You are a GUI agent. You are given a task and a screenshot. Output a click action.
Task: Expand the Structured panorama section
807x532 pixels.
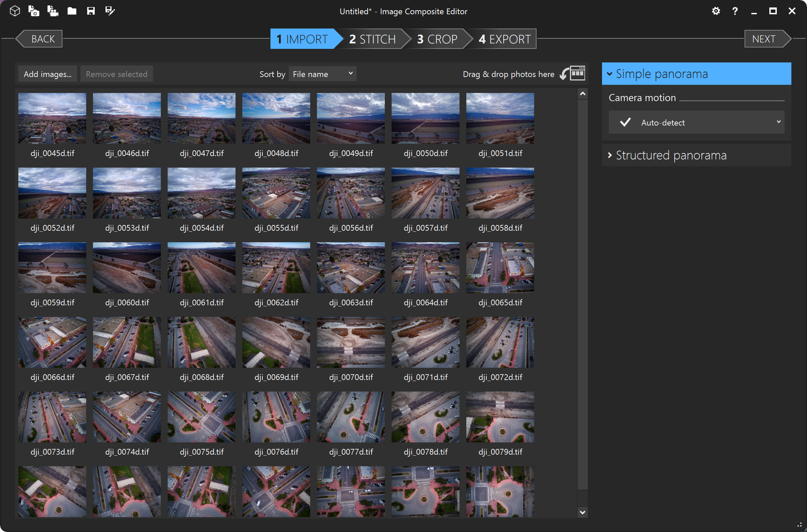click(x=696, y=155)
